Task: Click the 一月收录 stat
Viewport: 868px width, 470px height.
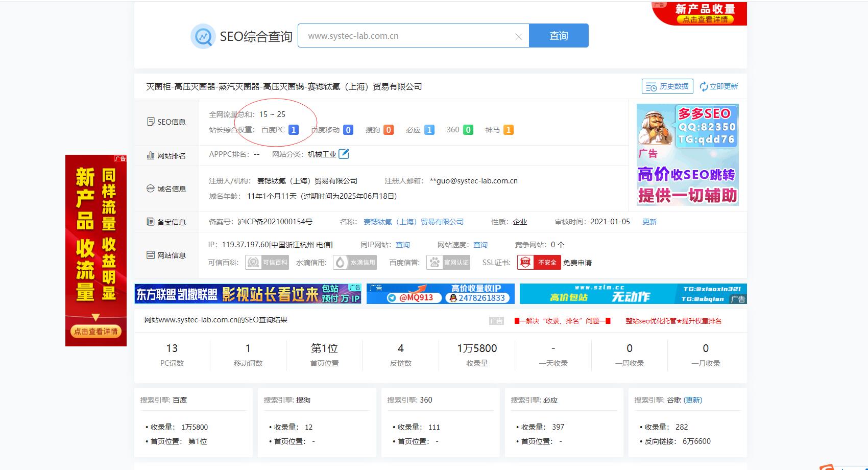Action: point(706,355)
